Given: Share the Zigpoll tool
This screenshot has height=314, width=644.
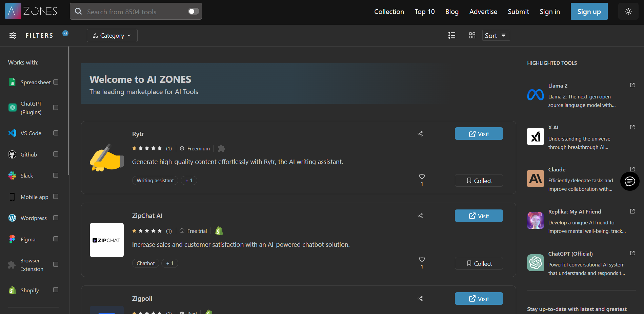Looking at the screenshot, I should pyautogui.click(x=420, y=299).
